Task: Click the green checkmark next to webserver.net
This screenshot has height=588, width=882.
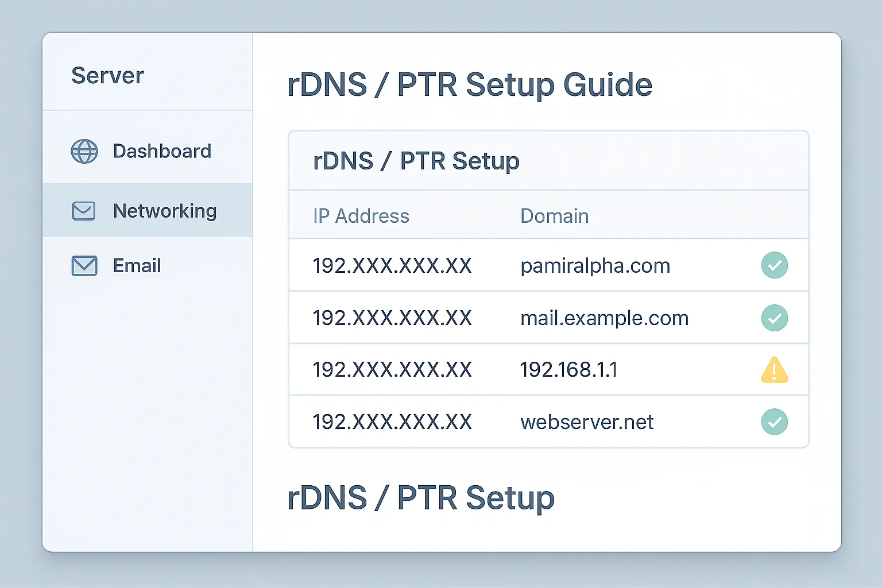Action: click(774, 422)
